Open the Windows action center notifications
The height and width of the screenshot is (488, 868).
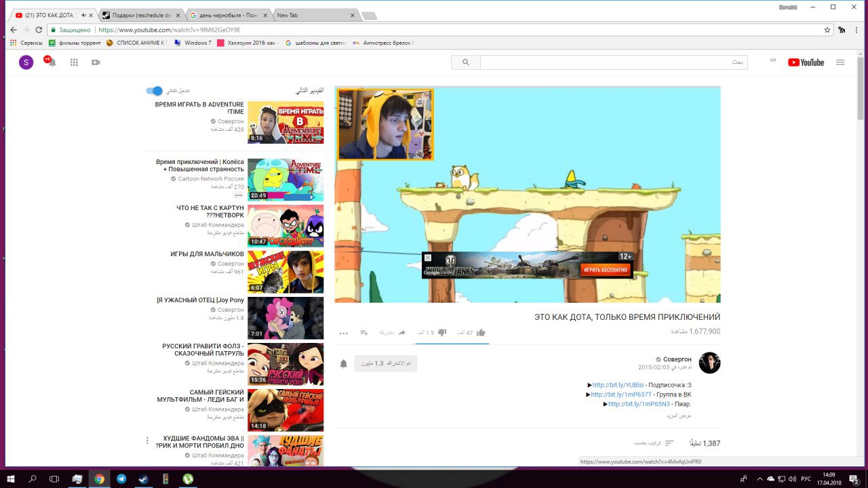(854, 479)
